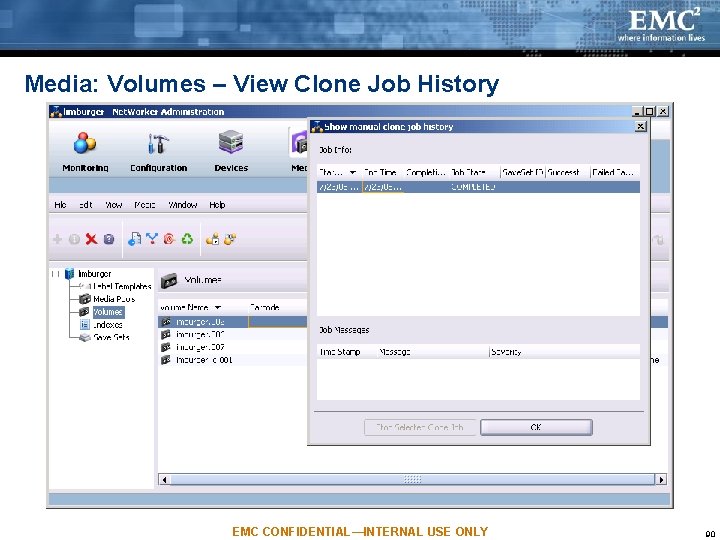Select Volumes in the tree
Image resolution: width=720 pixels, height=540 pixels.
108,312
